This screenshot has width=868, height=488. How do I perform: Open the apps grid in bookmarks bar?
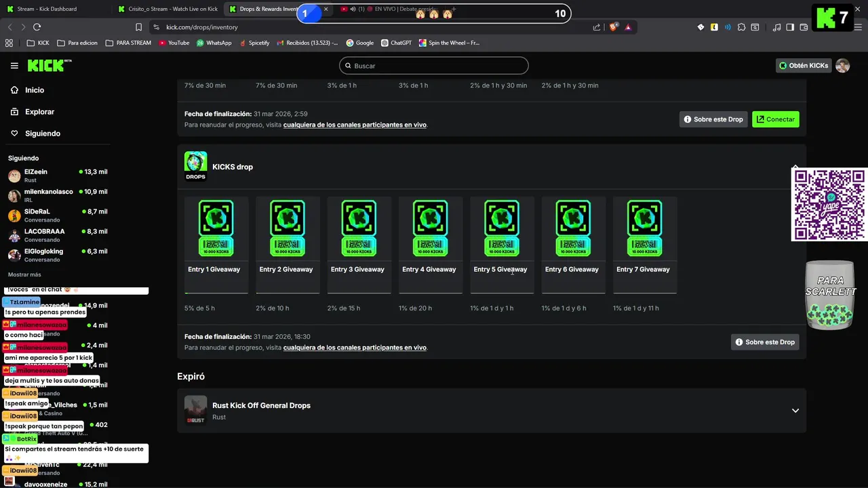[x=9, y=43]
